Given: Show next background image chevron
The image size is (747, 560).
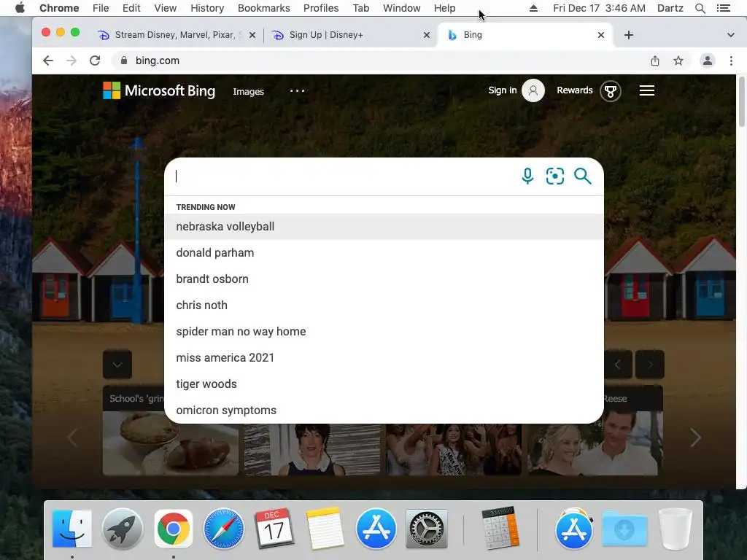Looking at the screenshot, I should (x=650, y=365).
